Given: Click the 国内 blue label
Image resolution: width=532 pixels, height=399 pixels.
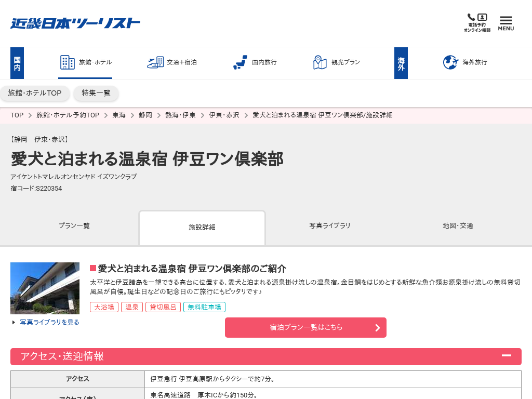Looking at the screenshot, I should click(17, 63).
